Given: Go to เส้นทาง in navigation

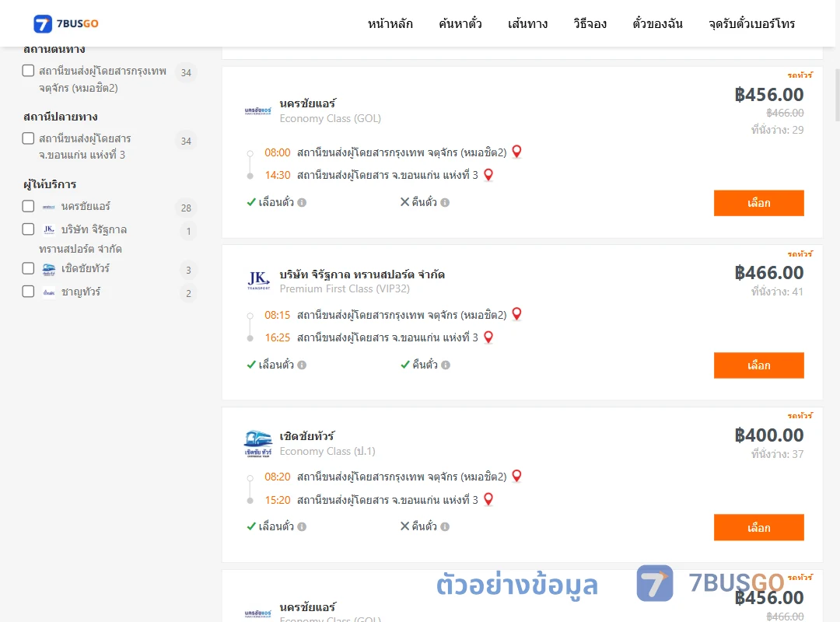Looking at the screenshot, I should coord(527,23).
